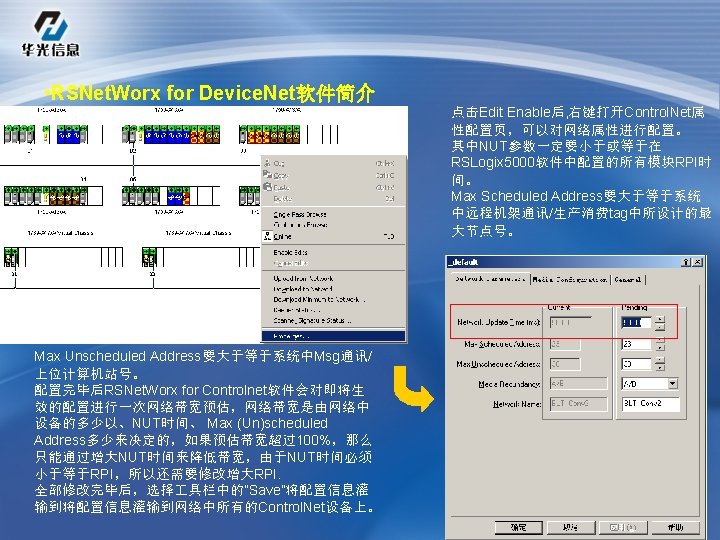Increase the pending Network Update Time
Screen dimensions: 720x540
[x=660, y=320]
